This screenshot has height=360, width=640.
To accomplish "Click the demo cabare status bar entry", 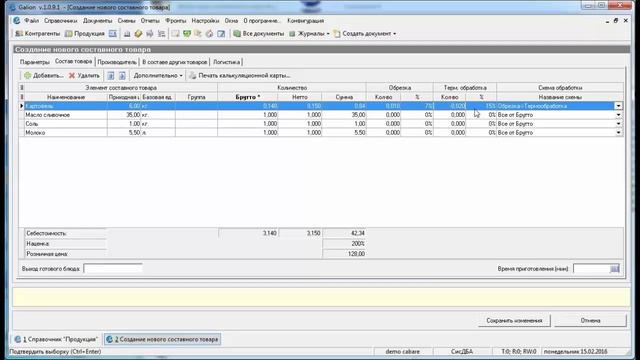I will coord(402,351).
